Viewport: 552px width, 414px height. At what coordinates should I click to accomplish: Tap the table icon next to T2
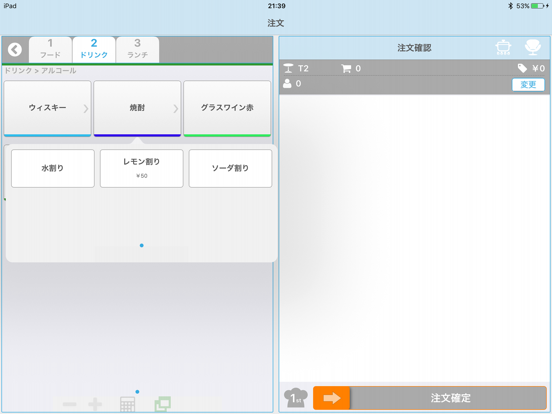pyautogui.click(x=288, y=68)
